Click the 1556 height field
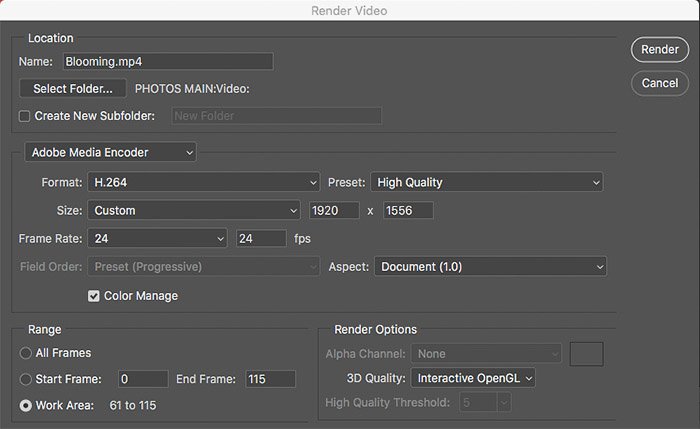Viewport: 700px width, 429px height. click(x=408, y=210)
